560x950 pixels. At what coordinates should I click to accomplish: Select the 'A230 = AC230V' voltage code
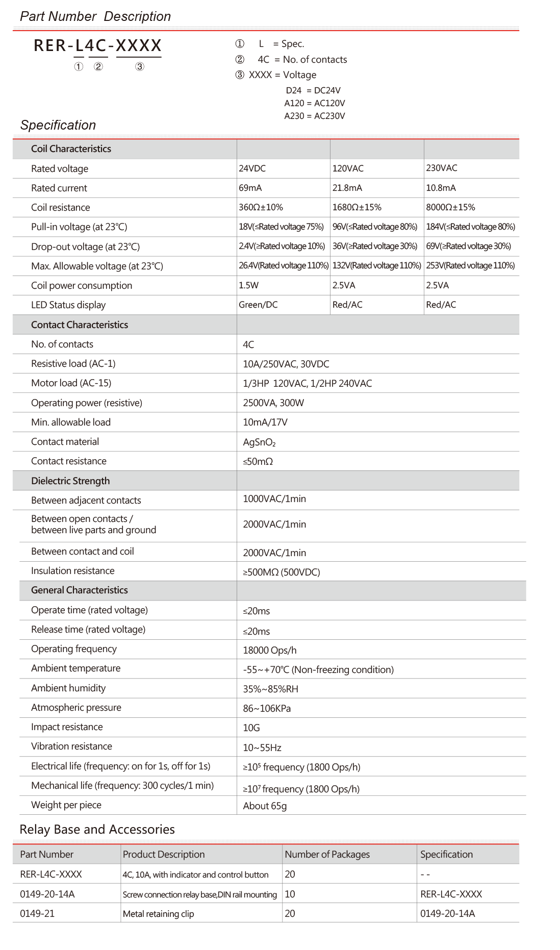click(314, 116)
